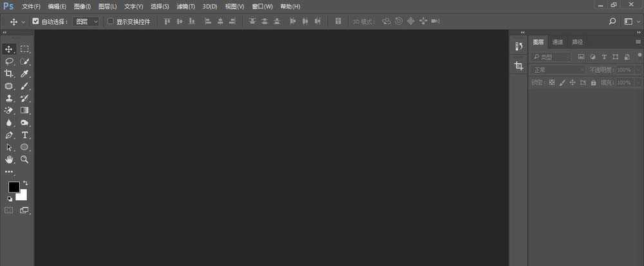644x266 pixels.
Task: Click the layer filter 类型 search field
Action: tap(551, 57)
